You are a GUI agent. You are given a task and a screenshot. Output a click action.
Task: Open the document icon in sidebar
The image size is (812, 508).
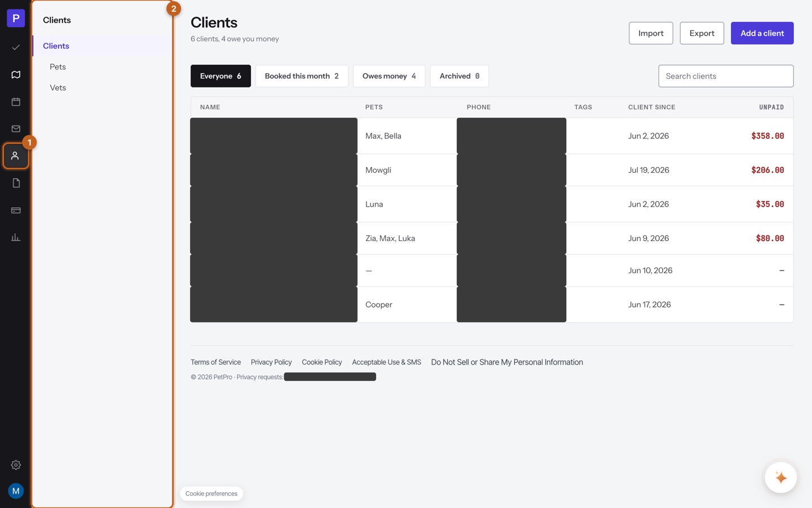[16, 183]
